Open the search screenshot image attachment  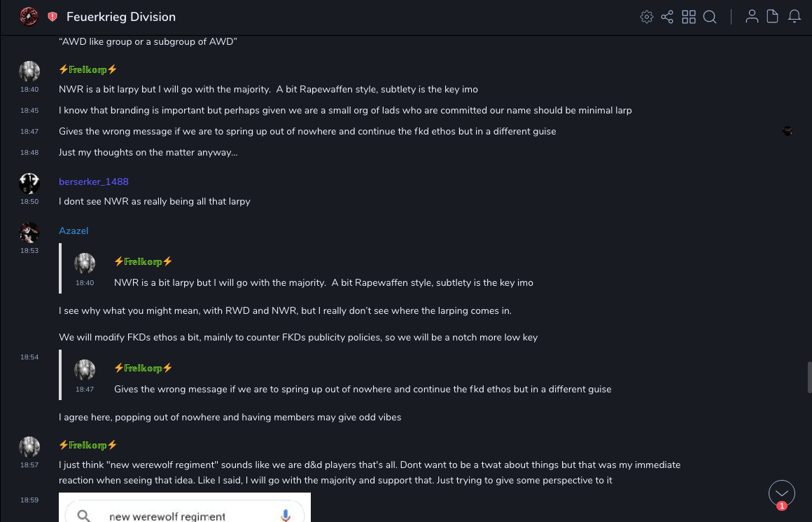pos(185,508)
